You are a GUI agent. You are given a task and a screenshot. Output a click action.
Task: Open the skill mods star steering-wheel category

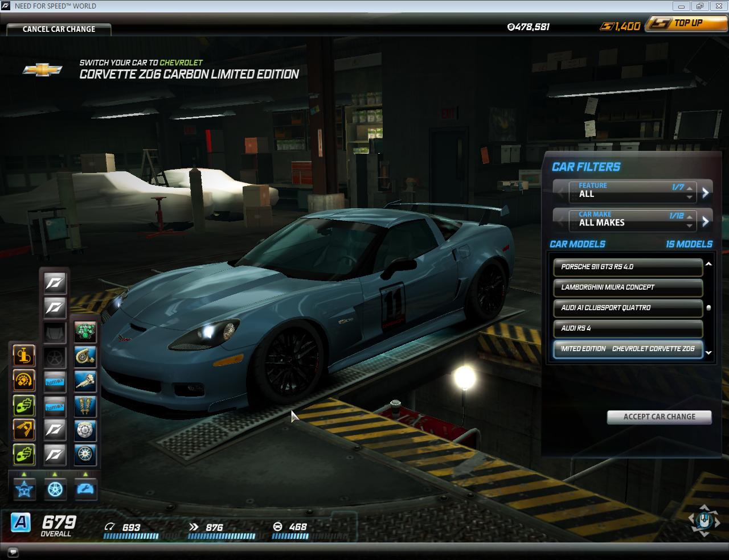[24, 489]
